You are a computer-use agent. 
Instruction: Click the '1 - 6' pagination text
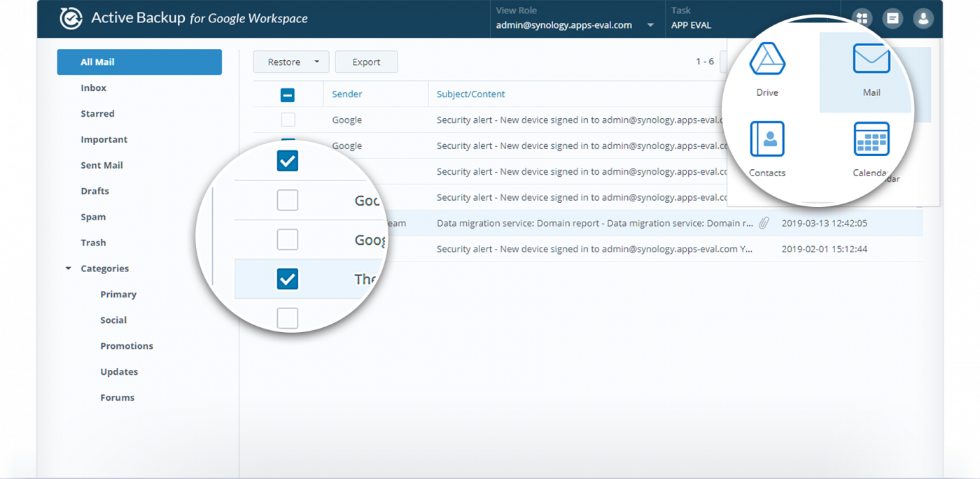(x=705, y=62)
